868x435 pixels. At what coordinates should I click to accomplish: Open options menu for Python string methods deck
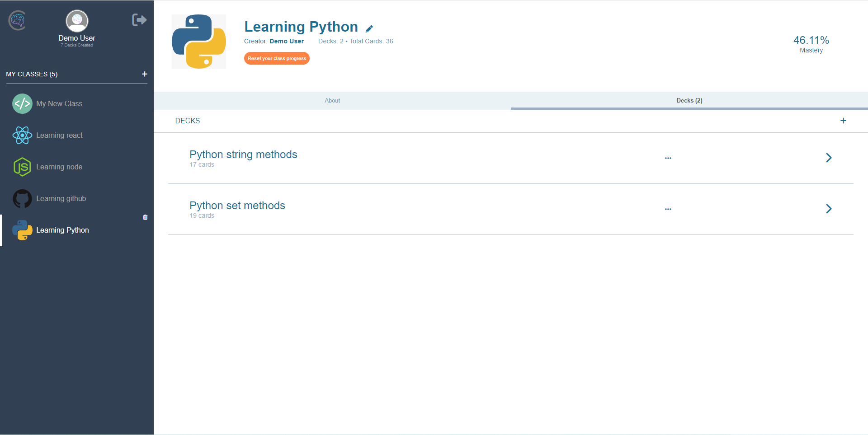coord(668,158)
